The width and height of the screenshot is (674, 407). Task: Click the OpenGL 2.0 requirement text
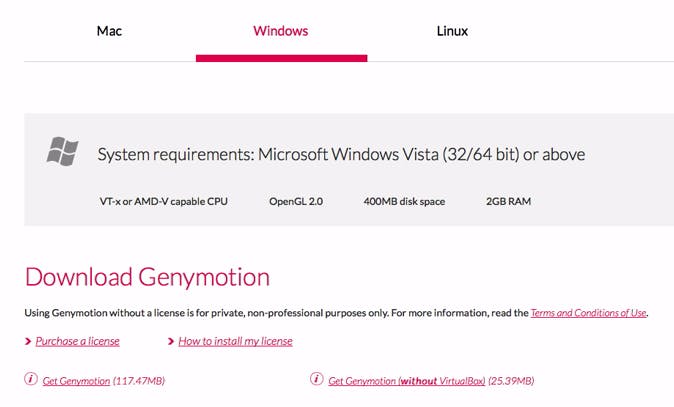(295, 201)
